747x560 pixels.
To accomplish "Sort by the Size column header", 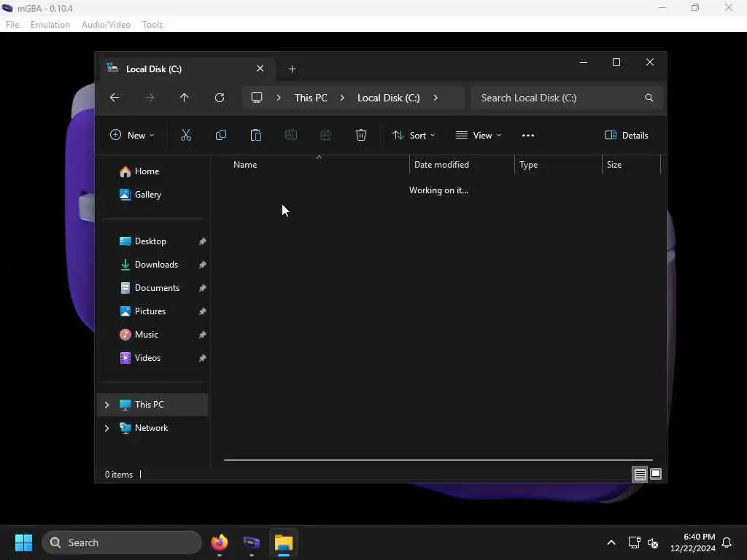I will pos(631,165).
